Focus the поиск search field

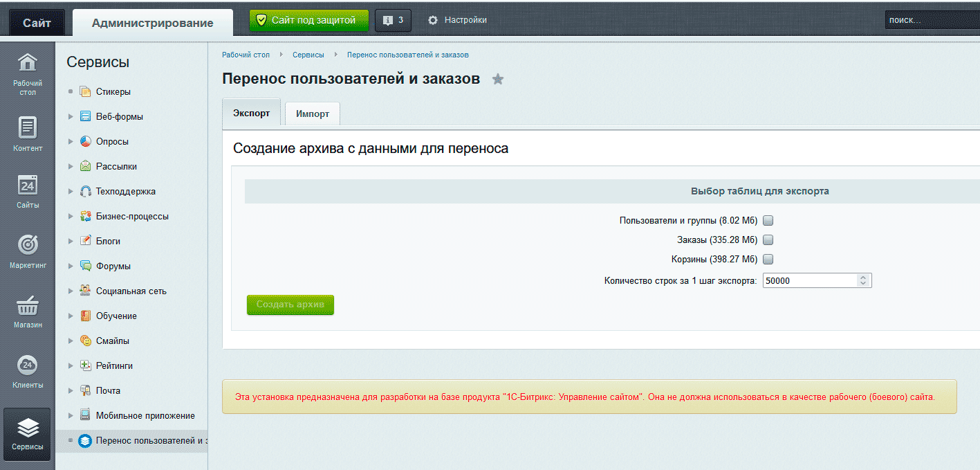coord(931,21)
